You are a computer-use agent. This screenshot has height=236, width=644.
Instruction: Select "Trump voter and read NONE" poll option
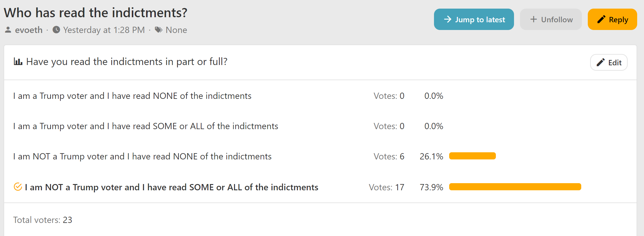point(132,96)
